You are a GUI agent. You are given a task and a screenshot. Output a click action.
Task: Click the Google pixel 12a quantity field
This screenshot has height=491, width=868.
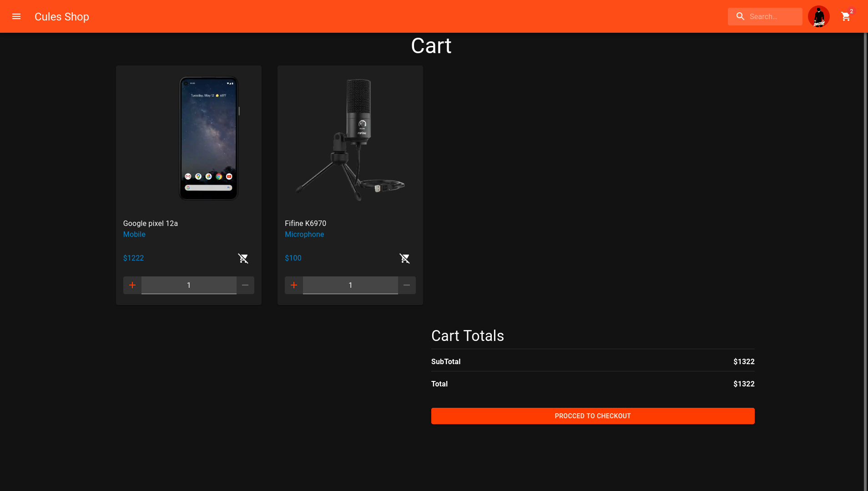(x=189, y=285)
